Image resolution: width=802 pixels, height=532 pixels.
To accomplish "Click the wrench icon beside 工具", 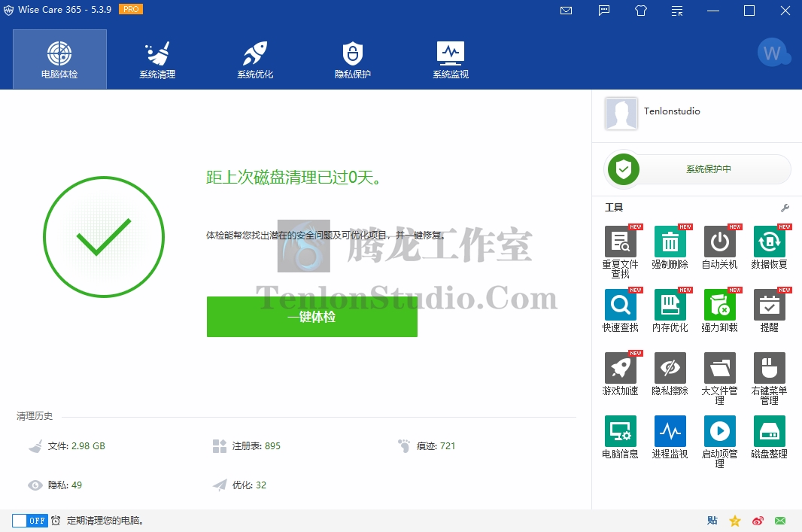I will pos(785,208).
